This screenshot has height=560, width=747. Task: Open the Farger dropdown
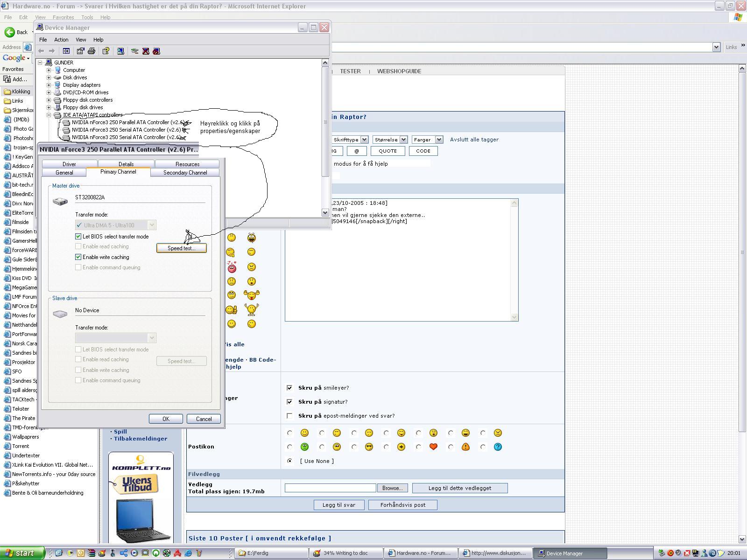point(427,140)
